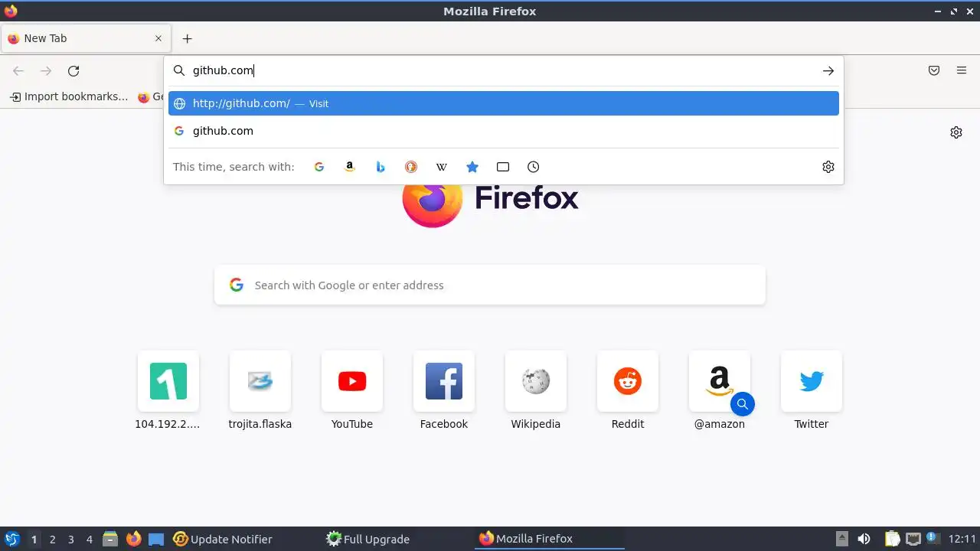Click the Back navigation arrow

point(18,70)
